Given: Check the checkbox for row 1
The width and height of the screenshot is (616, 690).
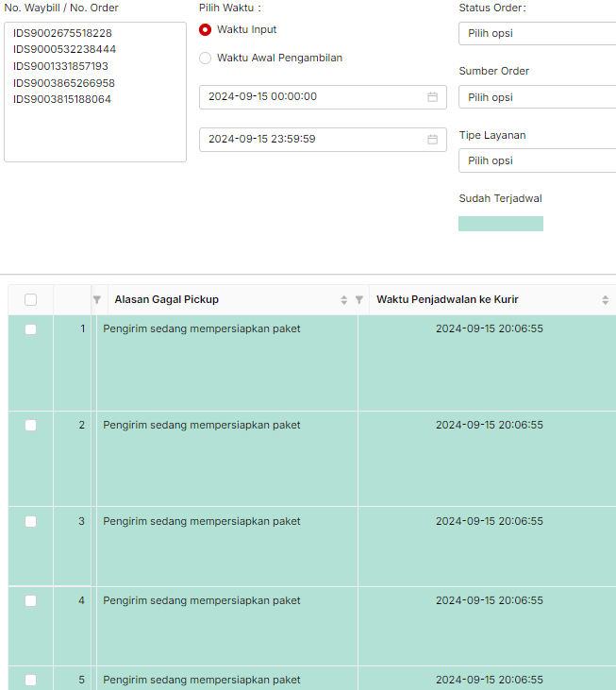Looking at the screenshot, I should pyautogui.click(x=31, y=329).
